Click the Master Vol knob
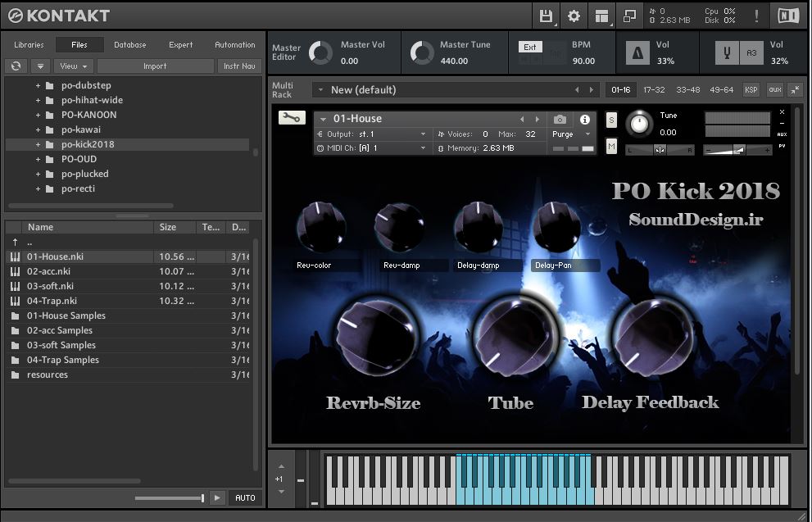Screen dimensions: 812x522 click(320, 52)
